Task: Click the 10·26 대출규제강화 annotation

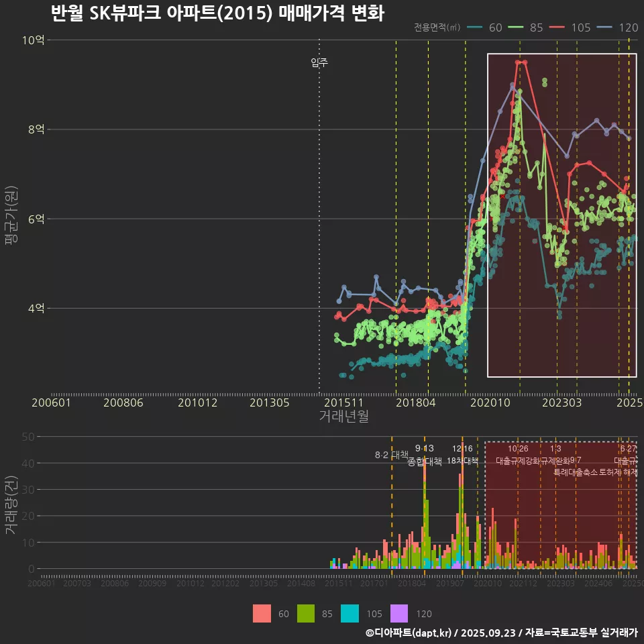Action: click(518, 455)
